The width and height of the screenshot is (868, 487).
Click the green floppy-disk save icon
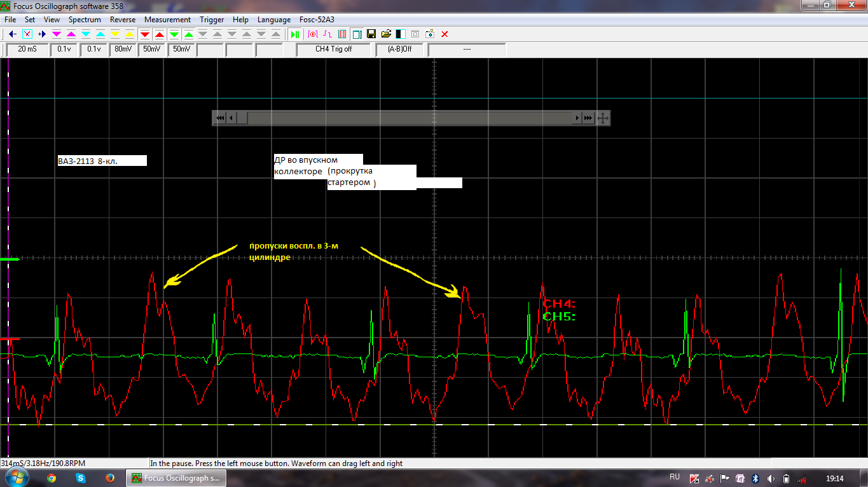coord(372,34)
